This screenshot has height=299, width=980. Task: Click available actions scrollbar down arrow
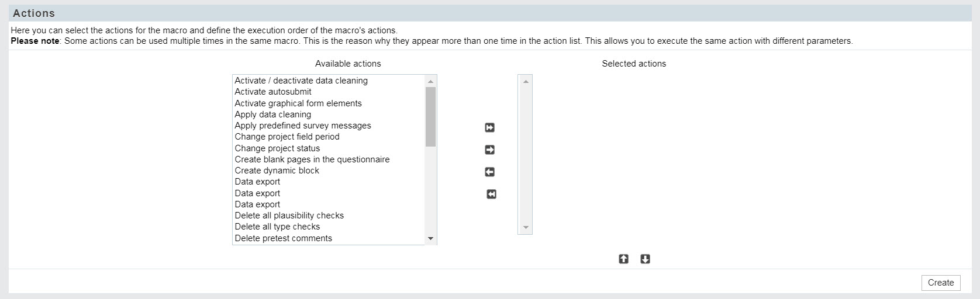tap(431, 238)
